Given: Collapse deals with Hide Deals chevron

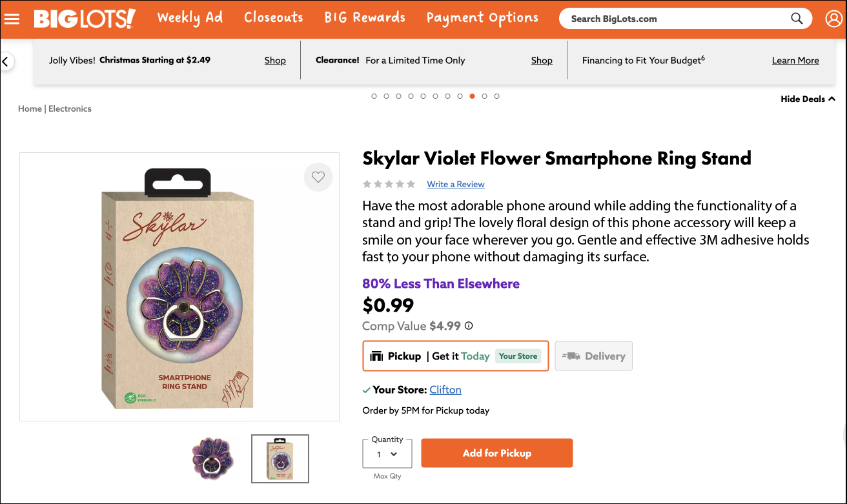Looking at the screenshot, I should (x=832, y=99).
